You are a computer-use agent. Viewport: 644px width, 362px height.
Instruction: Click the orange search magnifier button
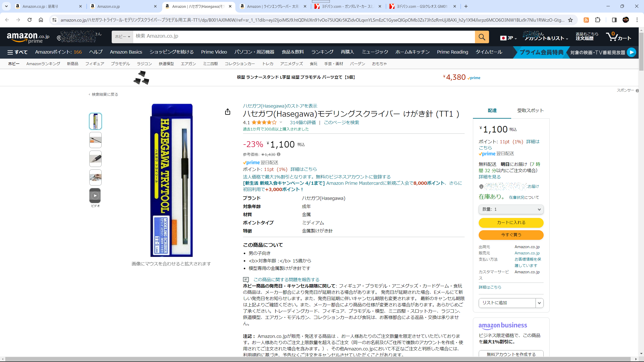coord(482,37)
